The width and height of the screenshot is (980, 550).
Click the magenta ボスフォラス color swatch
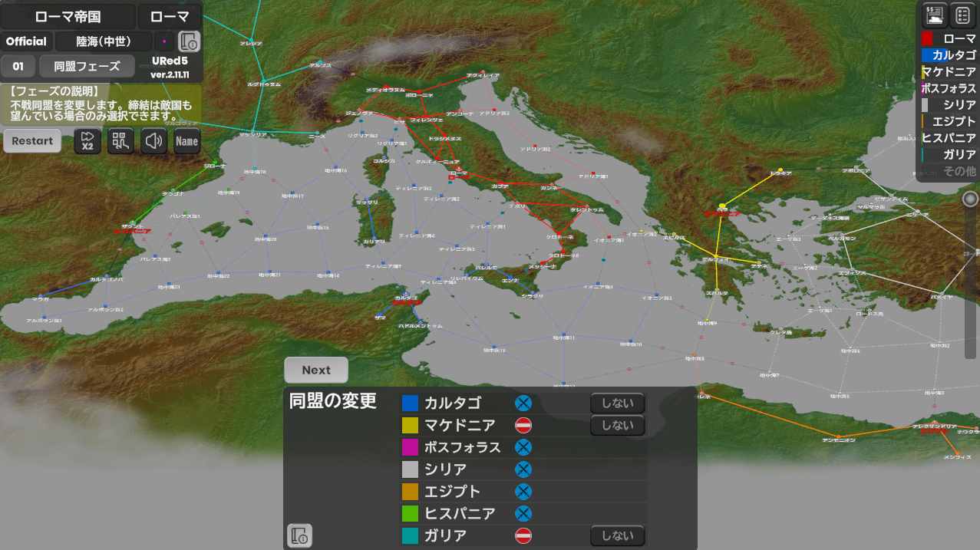click(x=411, y=447)
